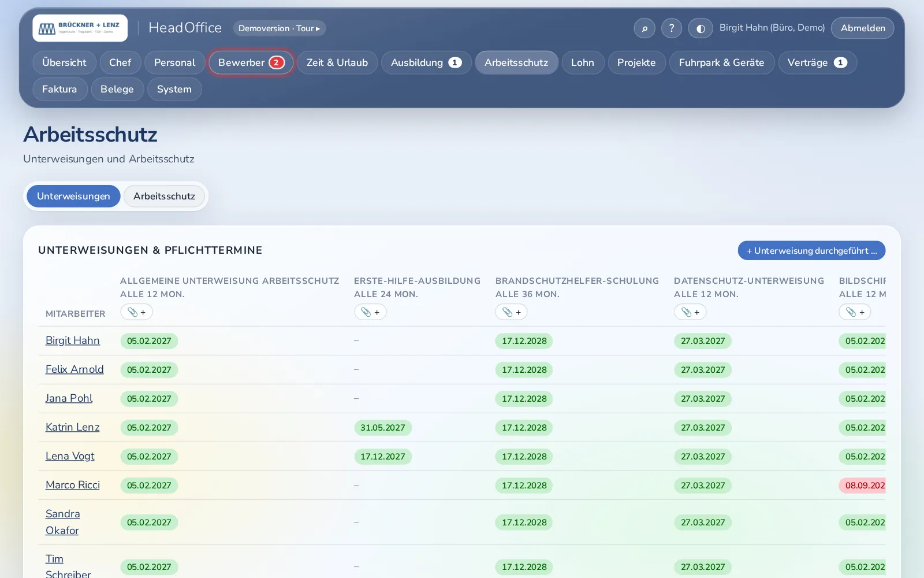This screenshot has width=924, height=578.
Task: Attach file for Erste-Hilfe-Ausbildung column
Action: (x=370, y=312)
